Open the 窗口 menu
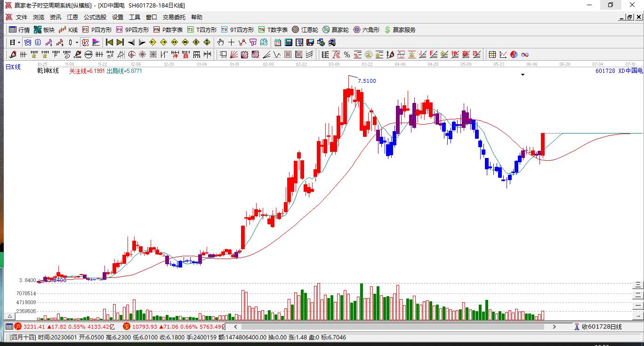This screenshot has height=346, width=644. (x=152, y=17)
